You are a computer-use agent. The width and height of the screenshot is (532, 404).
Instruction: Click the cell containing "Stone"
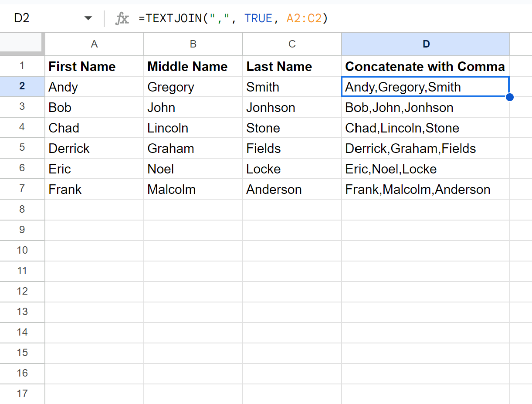coord(292,128)
